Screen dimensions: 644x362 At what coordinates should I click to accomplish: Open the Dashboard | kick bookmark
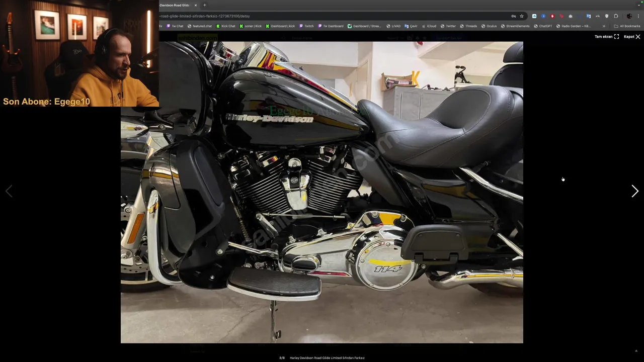[280, 26]
